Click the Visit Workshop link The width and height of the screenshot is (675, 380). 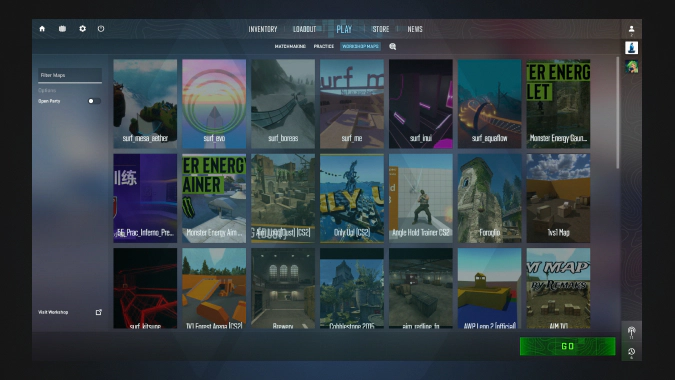pos(53,312)
